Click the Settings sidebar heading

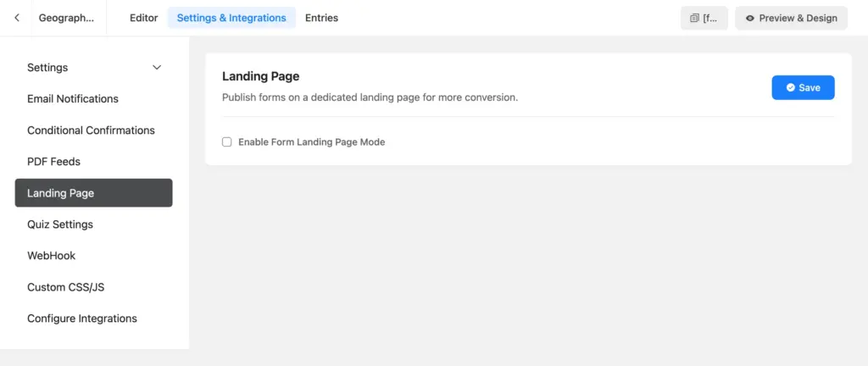point(47,68)
